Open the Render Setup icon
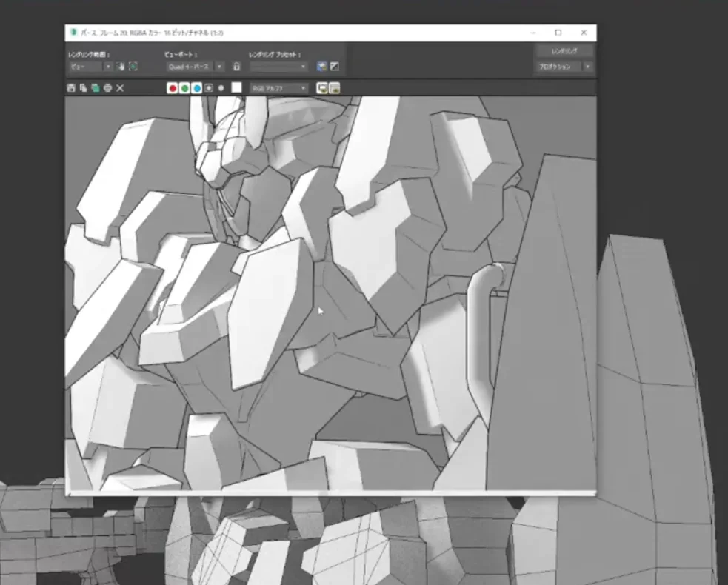This screenshot has height=585, width=728. coord(321,67)
